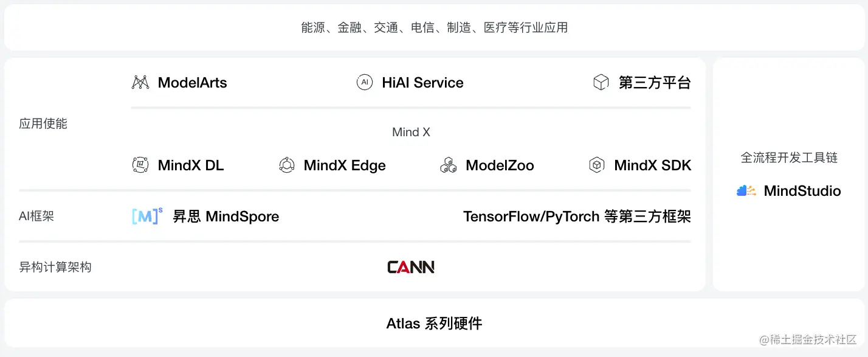This screenshot has height=357, width=868.
Task: Click the HiAI Service circular AI icon
Action: pyautogui.click(x=364, y=83)
